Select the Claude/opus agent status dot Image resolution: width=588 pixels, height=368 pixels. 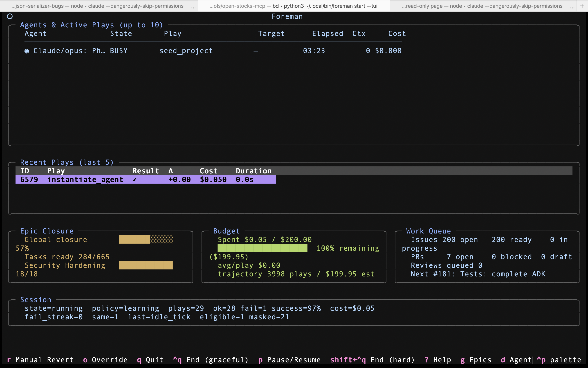pyautogui.click(x=27, y=51)
